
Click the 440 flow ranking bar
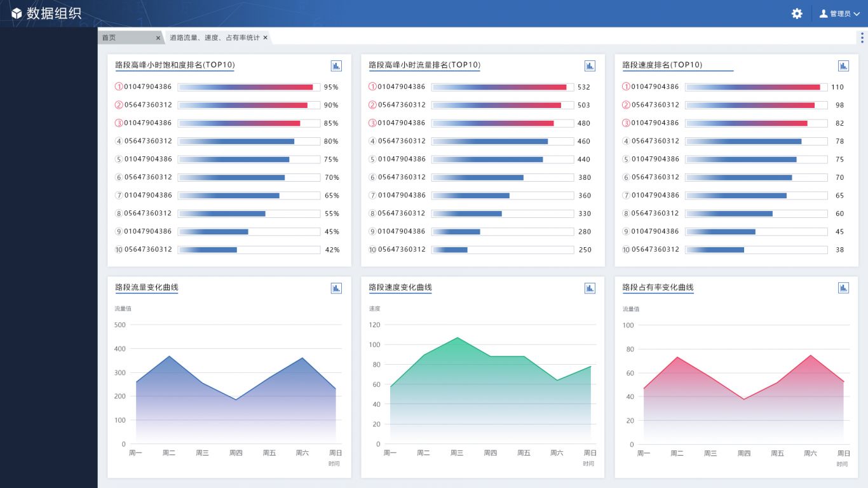click(x=503, y=159)
